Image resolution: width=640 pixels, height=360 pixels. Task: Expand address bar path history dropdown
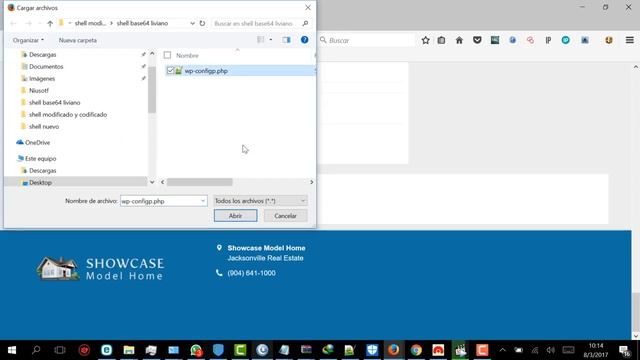click(192, 23)
